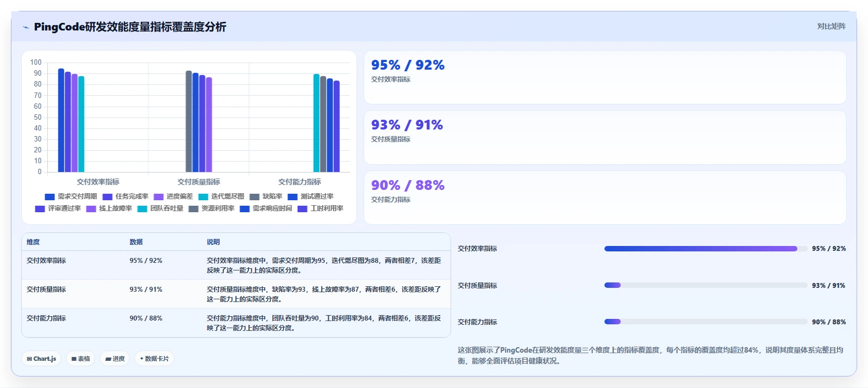Screen dimensions: 868x388
Task: Click chart x-axis label 交付质量指标
Action: coord(199,182)
